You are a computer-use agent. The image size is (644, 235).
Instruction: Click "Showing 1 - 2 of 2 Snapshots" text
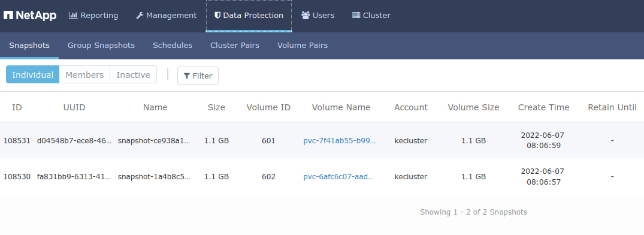pos(473,212)
